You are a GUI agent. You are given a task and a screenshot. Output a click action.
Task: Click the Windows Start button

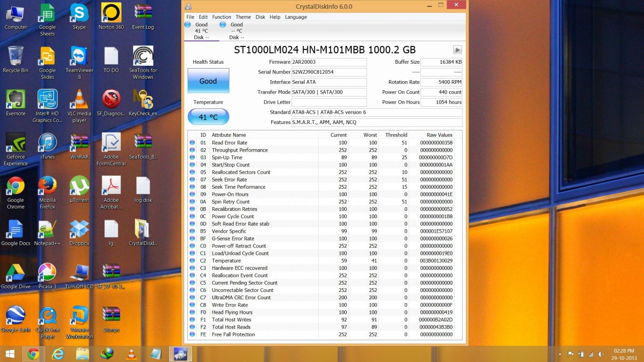click(9, 354)
